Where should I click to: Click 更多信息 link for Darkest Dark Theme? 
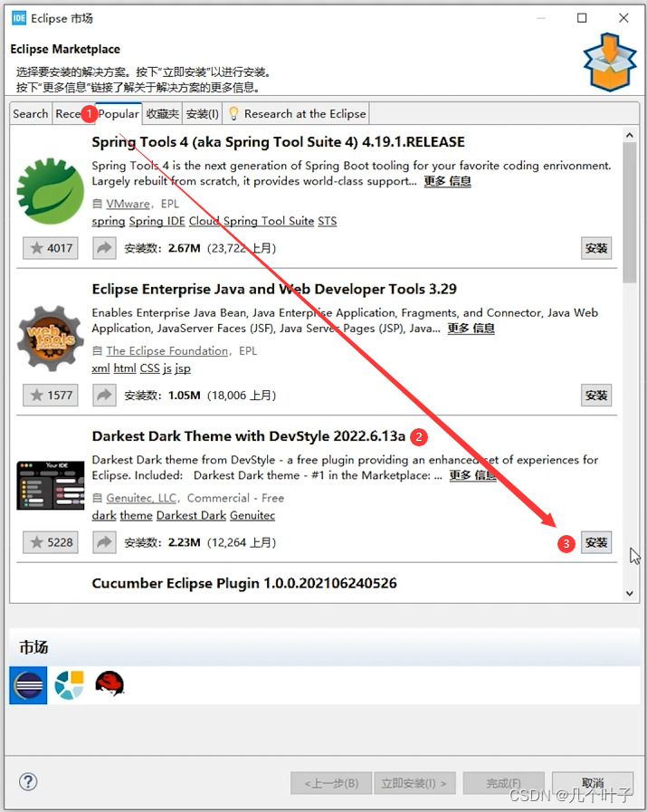[x=472, y=475]
